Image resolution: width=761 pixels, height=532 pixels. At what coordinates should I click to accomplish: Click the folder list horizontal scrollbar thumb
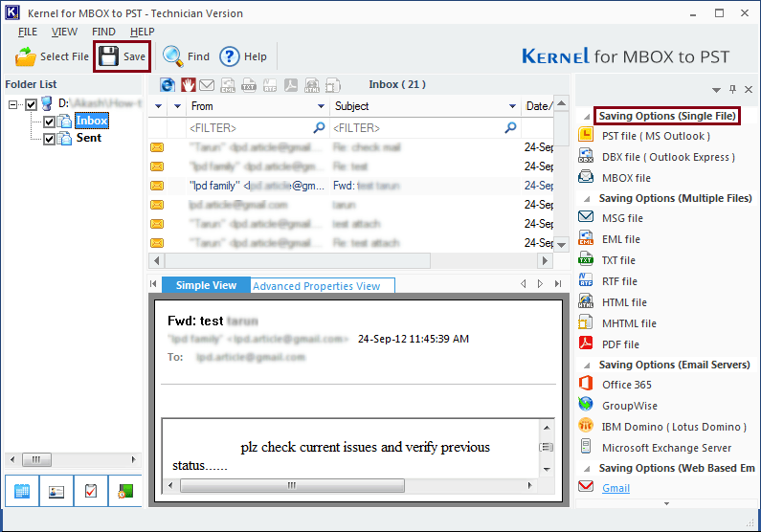(x=36, y=459)
